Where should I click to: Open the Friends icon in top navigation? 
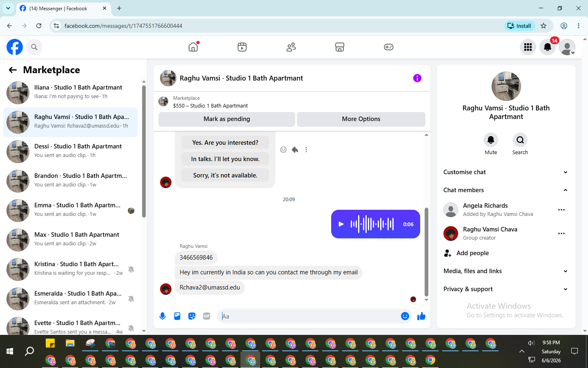[291, 47]
